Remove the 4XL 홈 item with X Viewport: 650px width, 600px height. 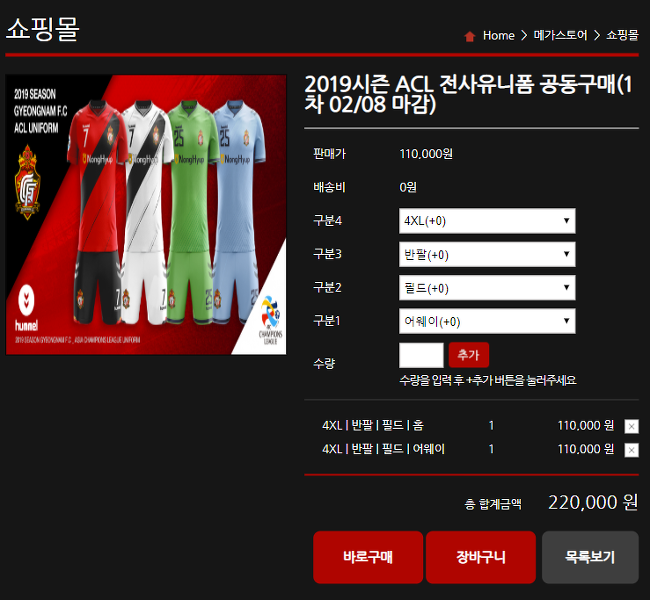[x=631, y=426]
